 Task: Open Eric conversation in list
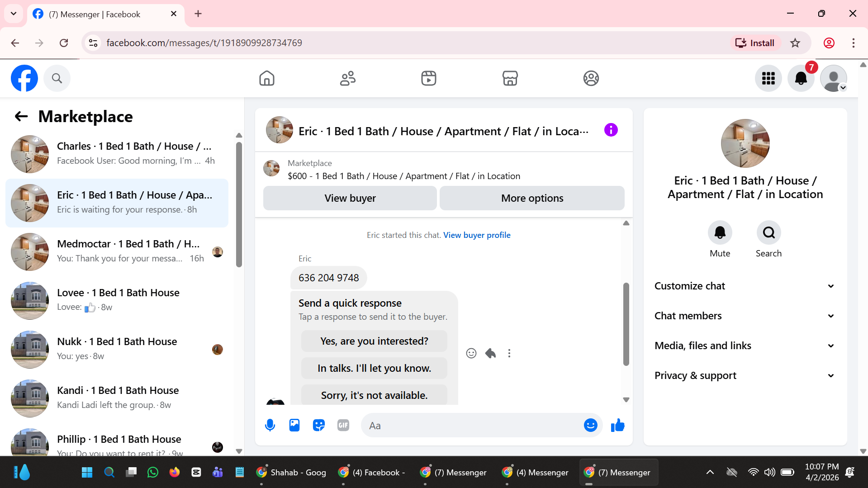click(117, 203)
